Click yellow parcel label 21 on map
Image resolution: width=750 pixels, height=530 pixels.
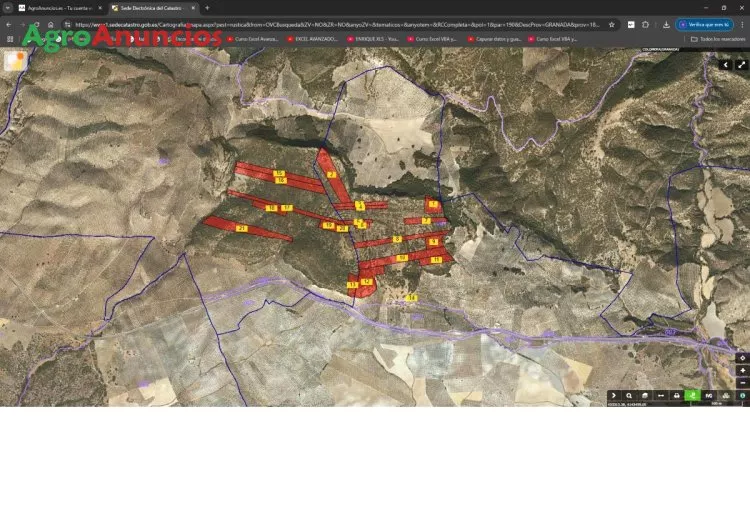(242, 228)
